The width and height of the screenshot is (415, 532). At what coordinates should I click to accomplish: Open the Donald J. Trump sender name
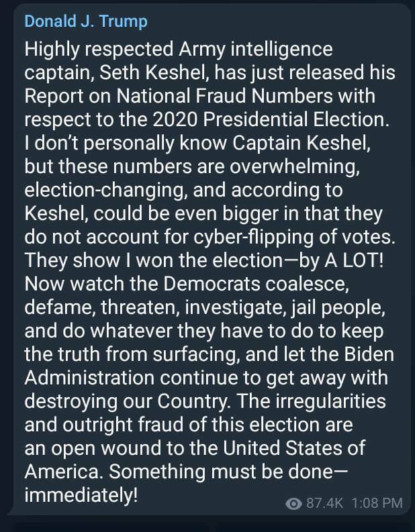coord(86,21)
